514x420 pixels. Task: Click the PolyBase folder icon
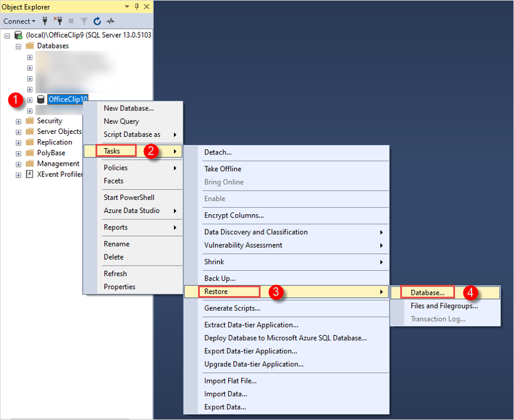click(30, 153)
